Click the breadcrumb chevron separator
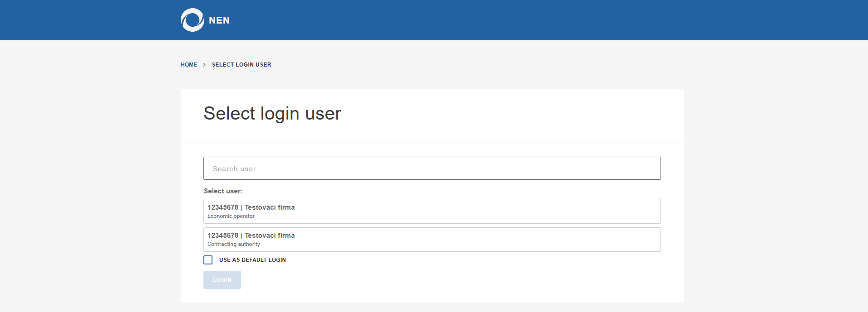 pyautogui.click(x=204, y=65)
